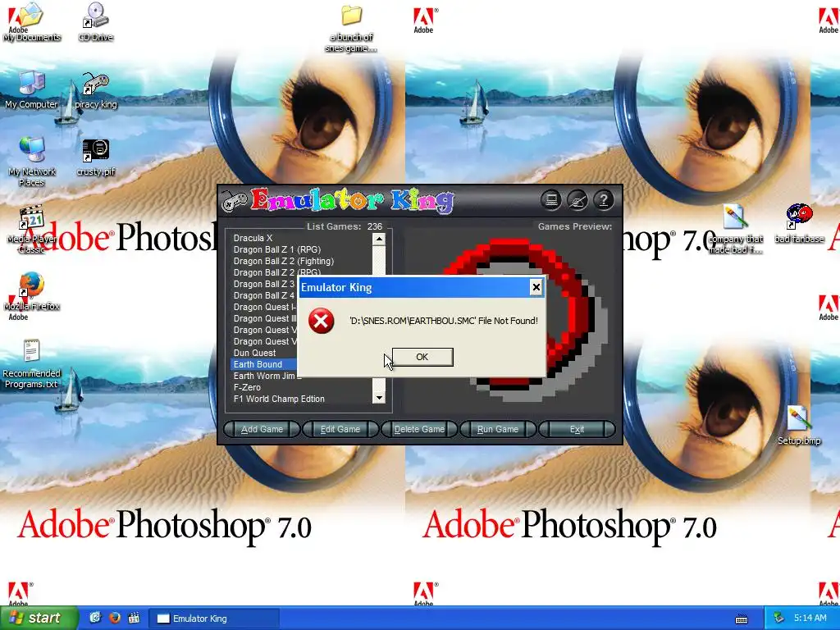Open My Computer desktop icon
This screenshot has width=840, height=630.
tap(32, 90)
